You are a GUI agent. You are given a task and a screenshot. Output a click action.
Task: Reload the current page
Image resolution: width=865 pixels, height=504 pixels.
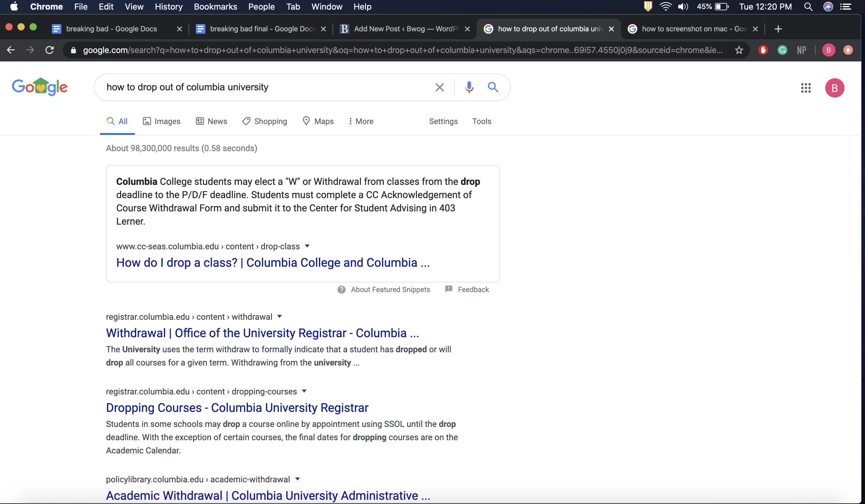pos(50,50)
